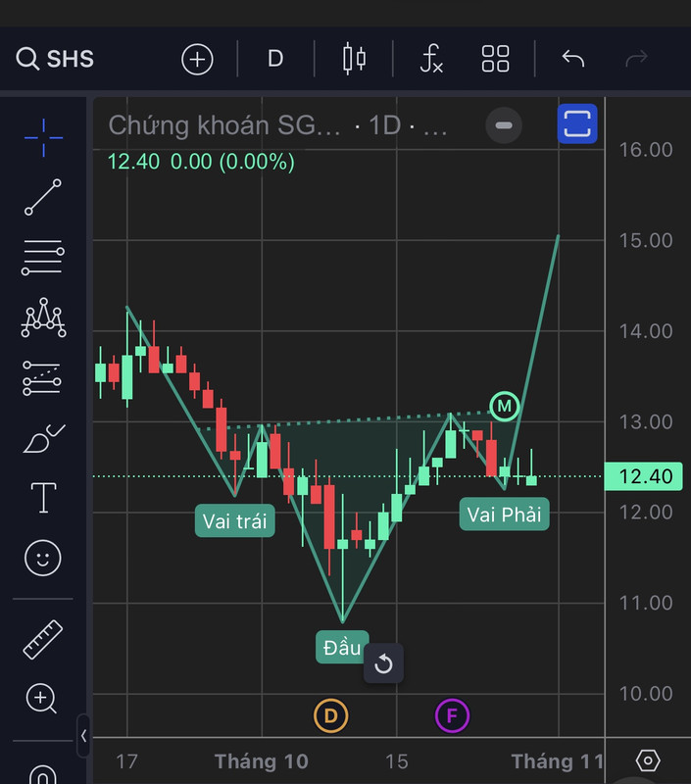Click the Vai trái pattern label
Image resolution: width=691 pixels, height=784 pixels.
click(x=235, y=521)
